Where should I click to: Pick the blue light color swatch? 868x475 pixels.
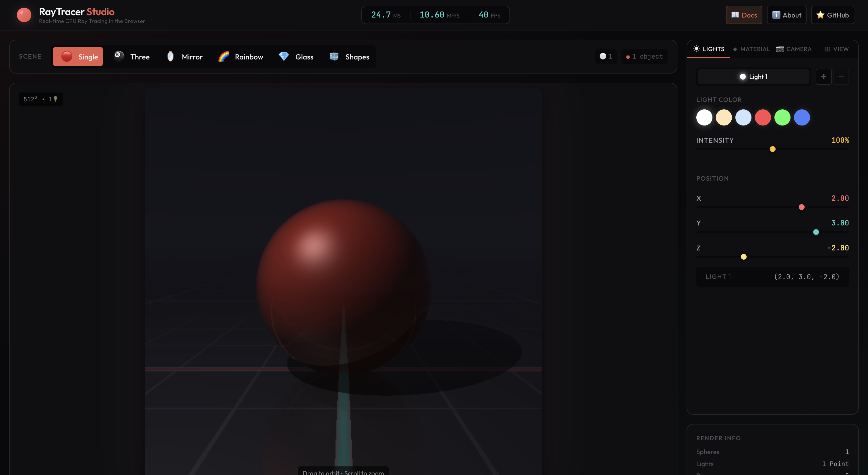click(802, 118)
